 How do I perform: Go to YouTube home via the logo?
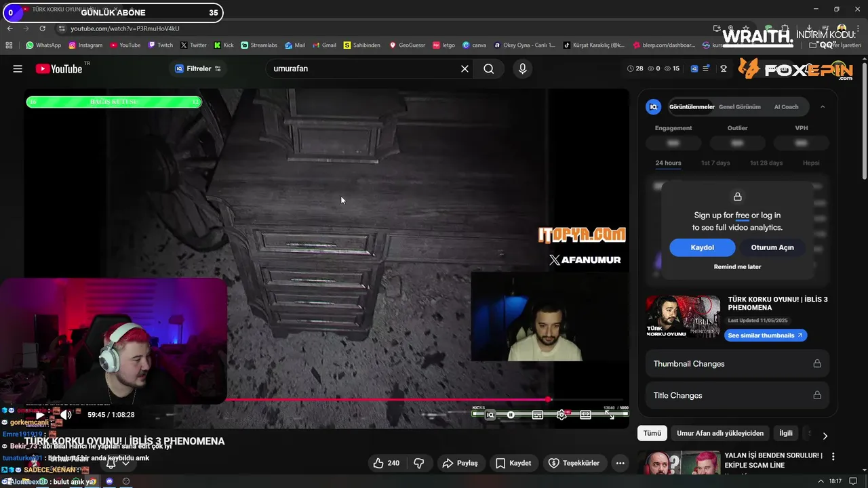pyautogui.click(x=59, y=68)
